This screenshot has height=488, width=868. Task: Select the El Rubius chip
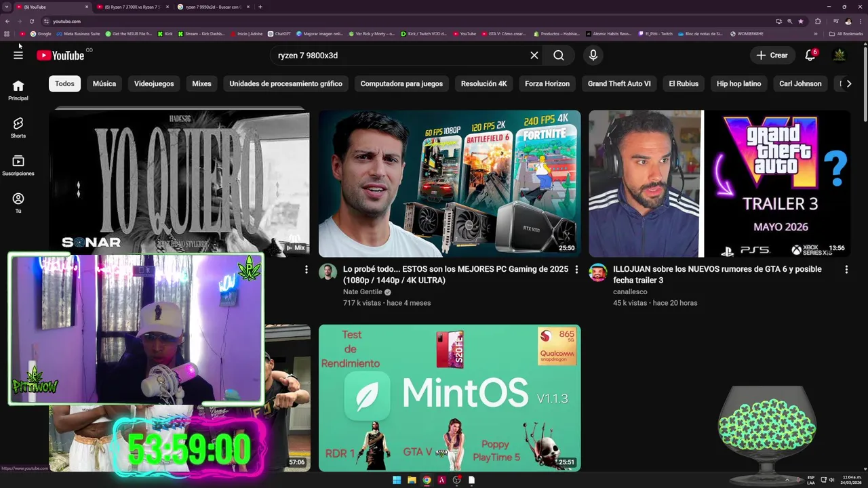684,83
